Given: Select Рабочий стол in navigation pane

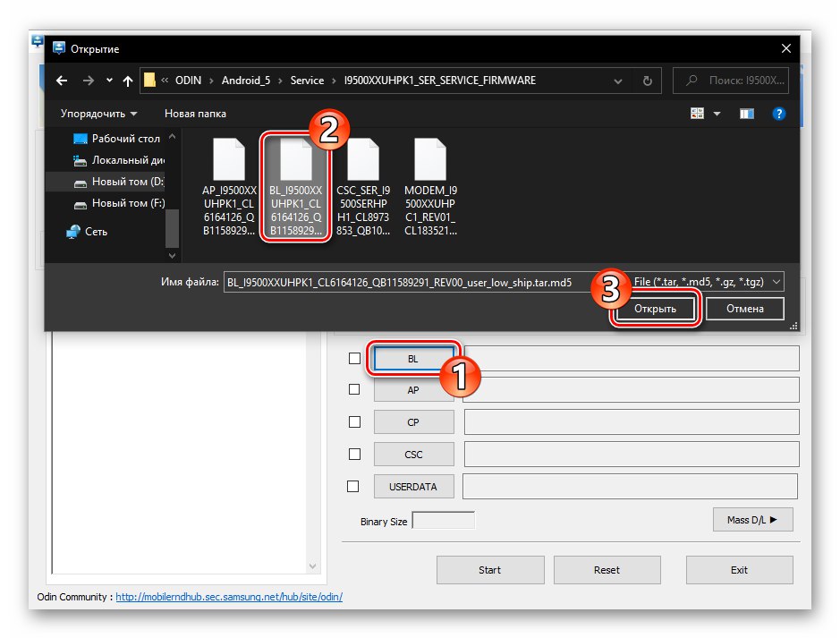Looking at the screenshot, I should click(116, 138).
